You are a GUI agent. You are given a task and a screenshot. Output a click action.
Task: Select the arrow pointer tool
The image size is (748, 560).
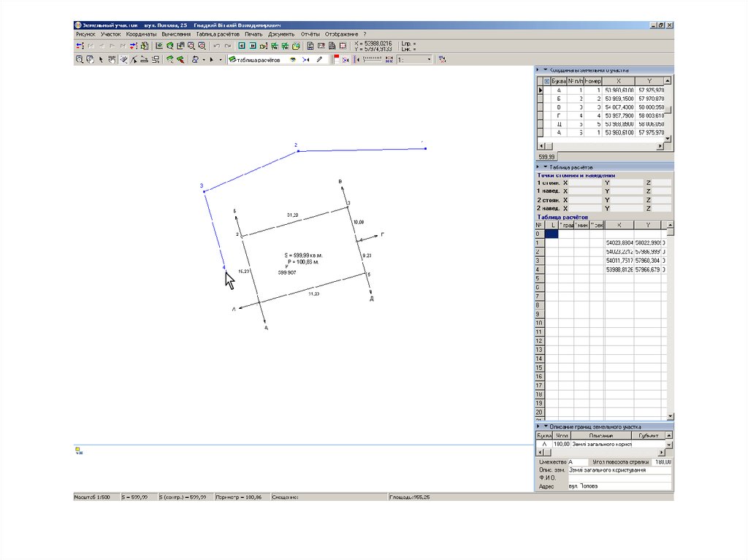click(101, 60)
